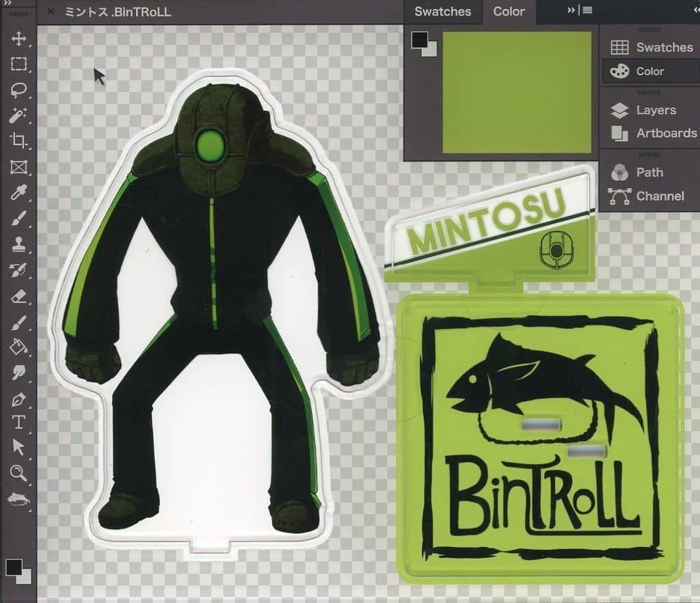This screenshot has width=700, height=603.
Task: Select the Color tab
Action: coord(509,11)
